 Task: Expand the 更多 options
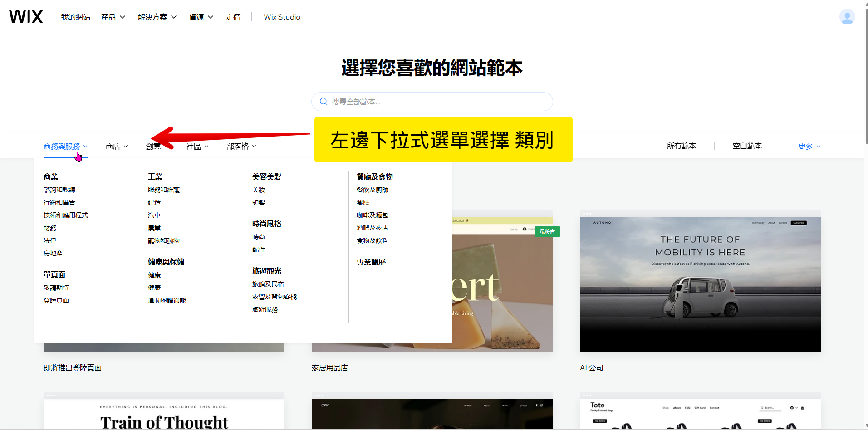pyautogui.click(x=809, y=146)
